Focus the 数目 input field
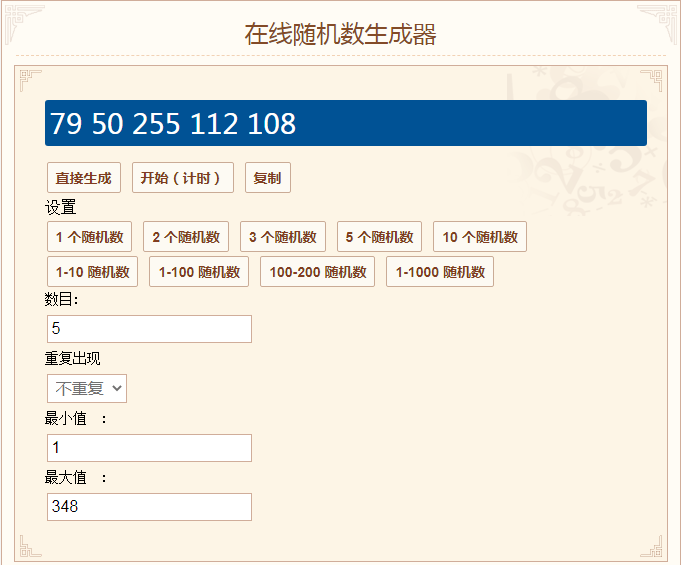The image size is (681, 565). (149, 329)
